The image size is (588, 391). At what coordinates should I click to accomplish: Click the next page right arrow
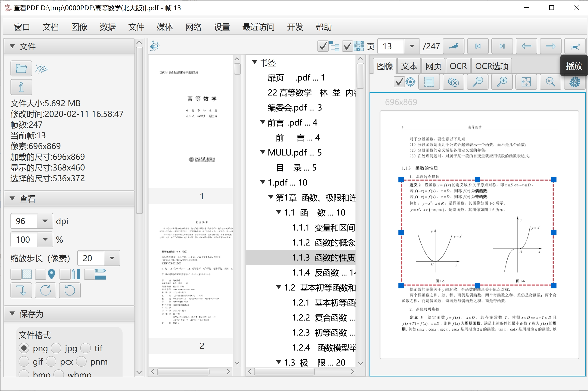click(x=550, y=46)
